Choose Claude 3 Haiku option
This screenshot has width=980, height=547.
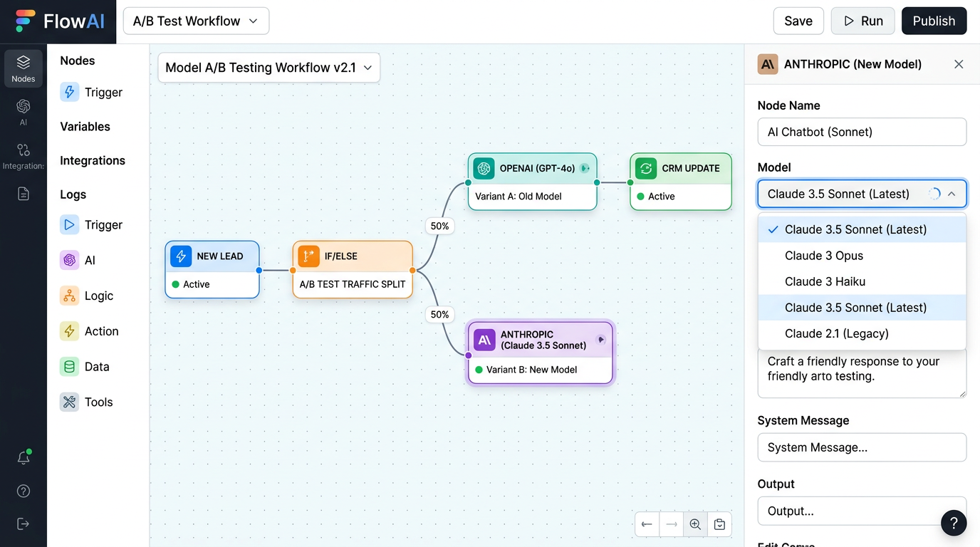click(x=862, y=281)
